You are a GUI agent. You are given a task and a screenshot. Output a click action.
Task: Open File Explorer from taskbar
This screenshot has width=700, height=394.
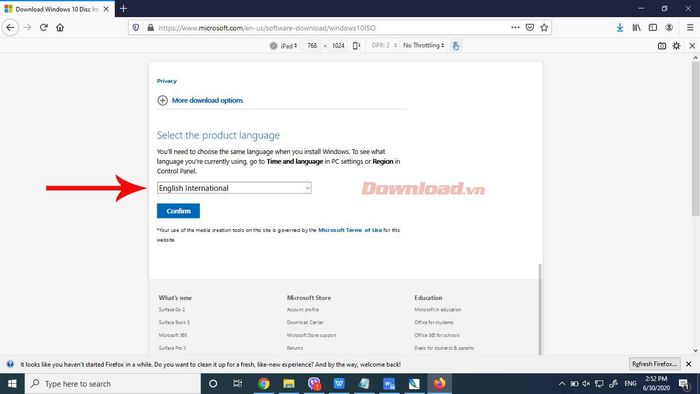tap(289, 384)
